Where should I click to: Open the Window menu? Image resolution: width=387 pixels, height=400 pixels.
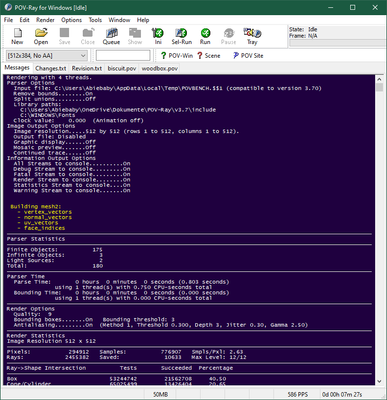tap(119, 20)
